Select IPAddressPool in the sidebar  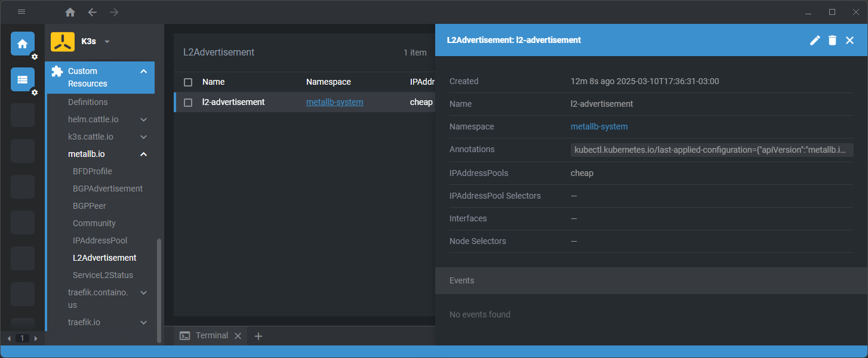point(100,240)
